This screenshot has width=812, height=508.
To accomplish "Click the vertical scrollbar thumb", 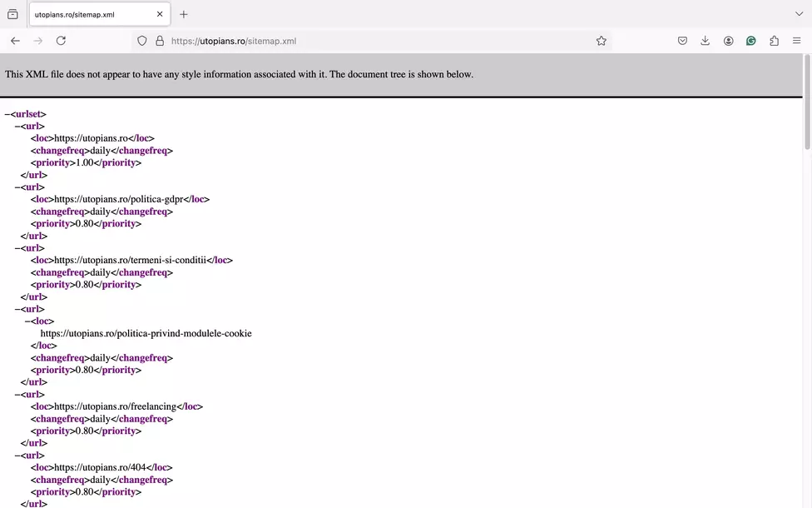I will [807, 102].
